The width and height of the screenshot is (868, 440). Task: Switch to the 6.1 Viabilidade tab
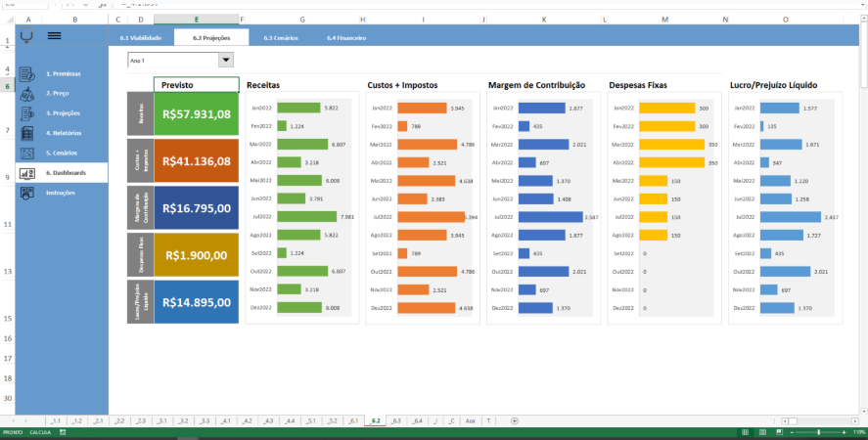[x=140, y=38]
